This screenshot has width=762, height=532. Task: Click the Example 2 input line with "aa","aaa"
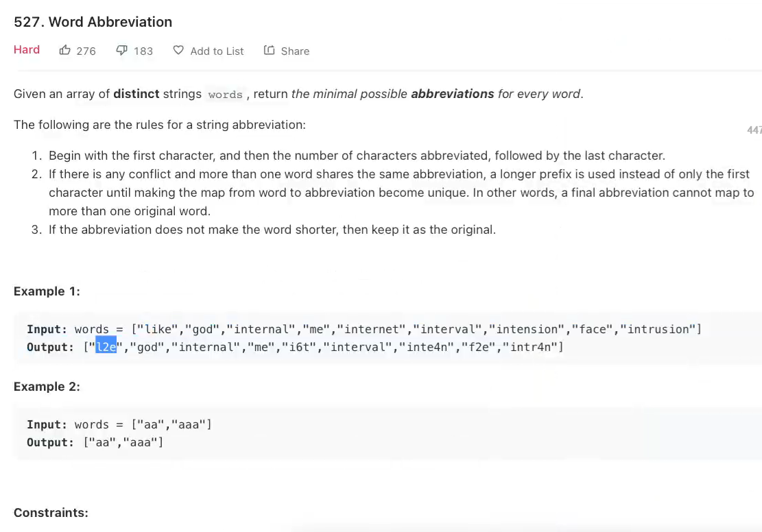119,424
